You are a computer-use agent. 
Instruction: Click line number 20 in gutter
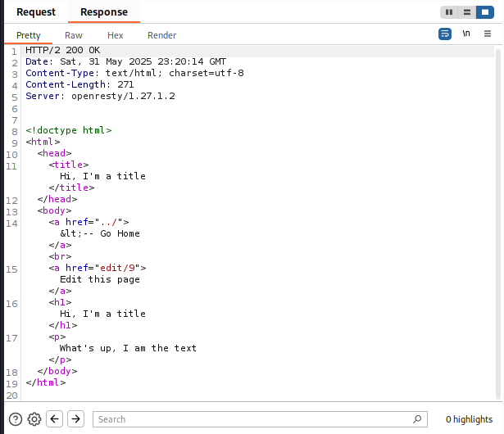(x=12, y=396)
